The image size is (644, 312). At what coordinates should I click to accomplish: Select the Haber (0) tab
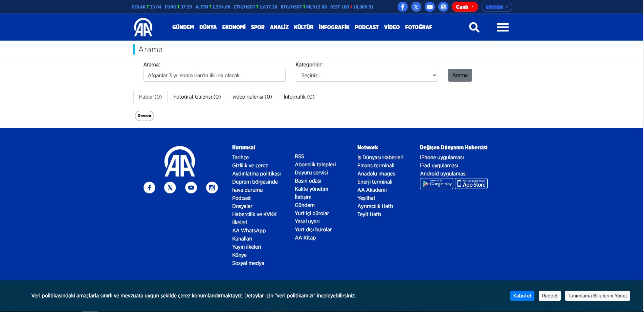(150, 97)
